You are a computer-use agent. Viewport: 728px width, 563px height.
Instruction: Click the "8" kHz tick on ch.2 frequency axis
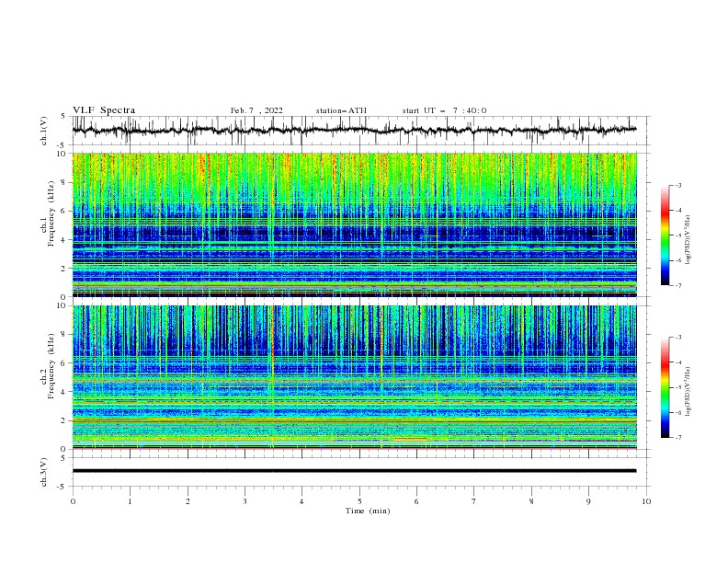click(64, 335)
